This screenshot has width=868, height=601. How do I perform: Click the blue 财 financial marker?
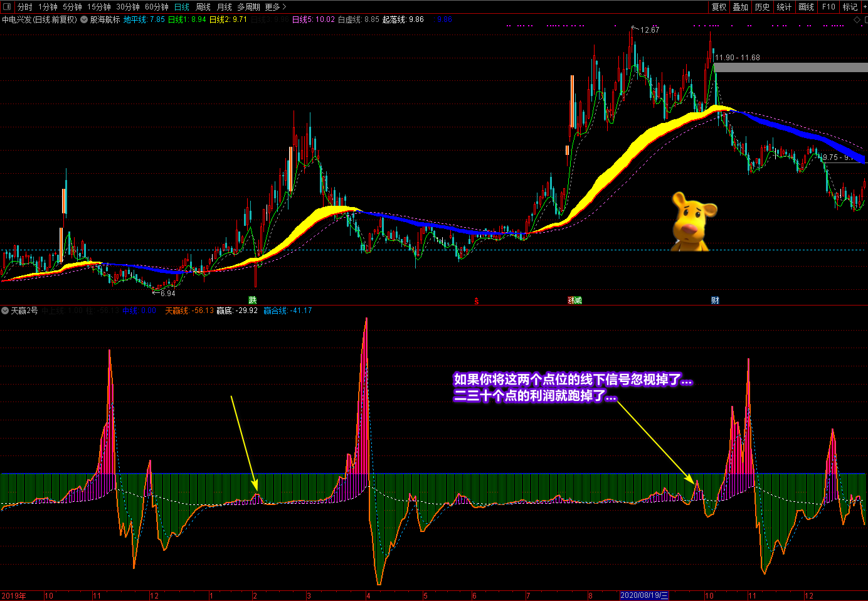(x=715, y=300)
